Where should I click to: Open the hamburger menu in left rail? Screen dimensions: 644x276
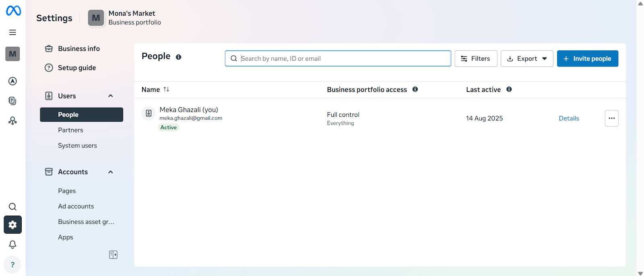coord(13,32)
